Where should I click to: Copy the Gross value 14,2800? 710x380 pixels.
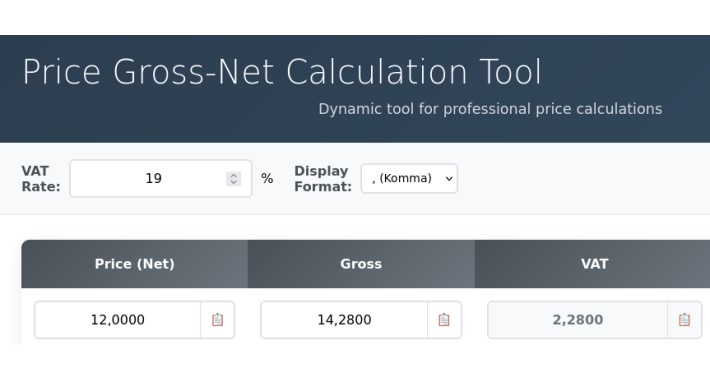coord(444,320)
